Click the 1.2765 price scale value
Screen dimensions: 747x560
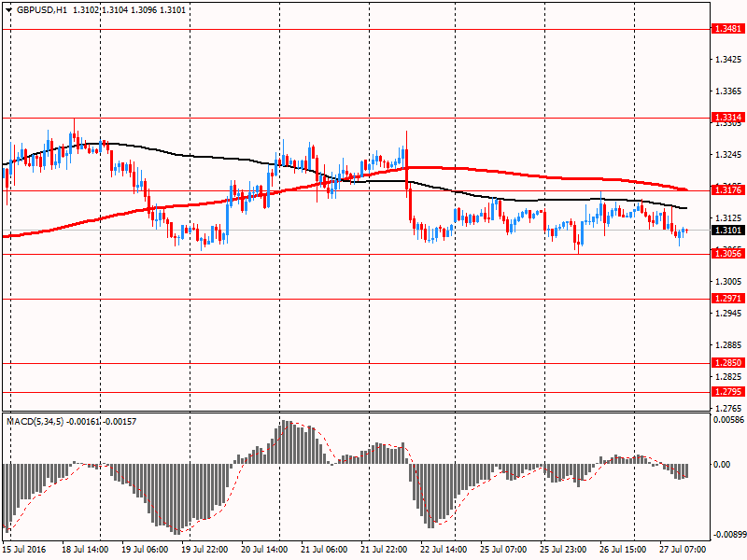(x=728, y=409)
